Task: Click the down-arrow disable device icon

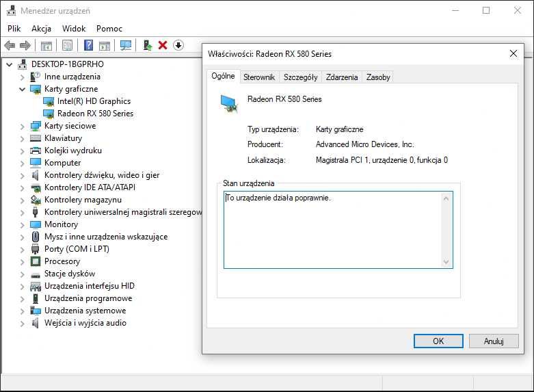Action: tap(178, 45)
